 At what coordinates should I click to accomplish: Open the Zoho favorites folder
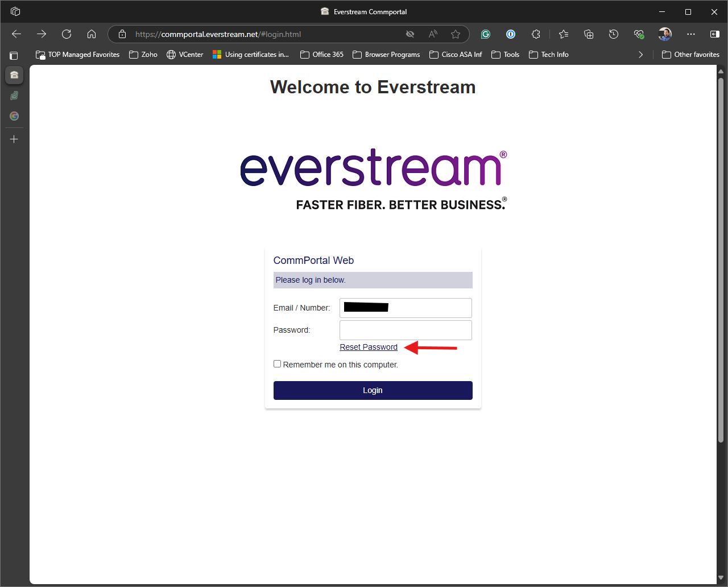tap(143, 55)
